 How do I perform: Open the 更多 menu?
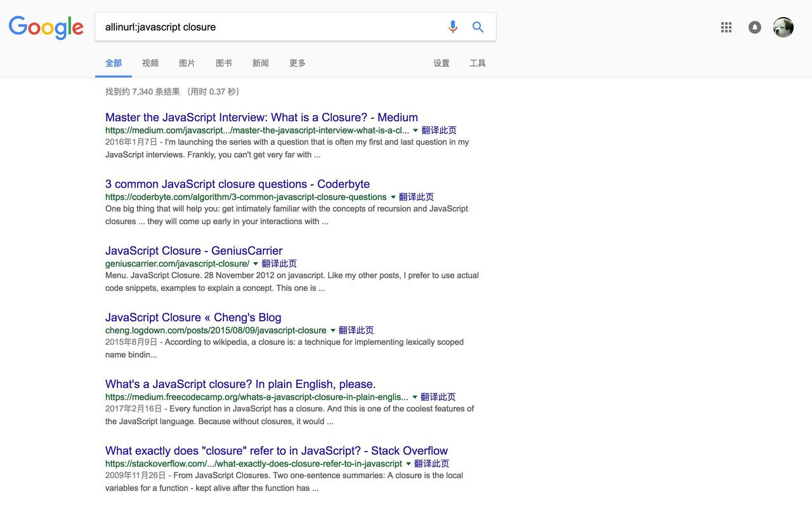tap(298, 63)
